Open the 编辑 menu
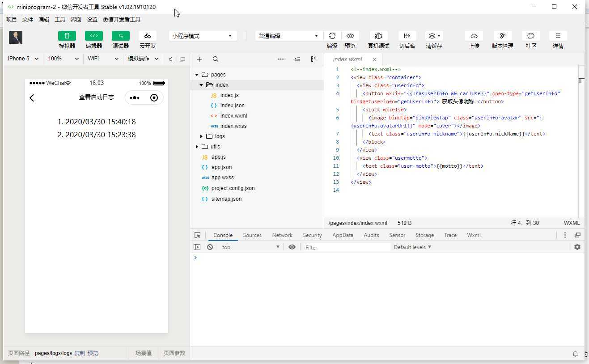Screen dimensions: 589x364 click(44, 20)
